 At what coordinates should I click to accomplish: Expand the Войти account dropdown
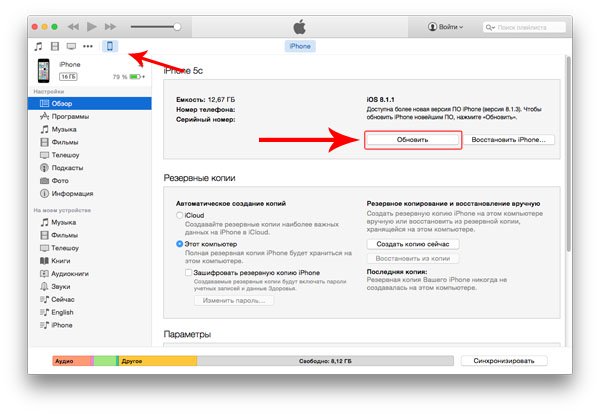click(445, 27)
